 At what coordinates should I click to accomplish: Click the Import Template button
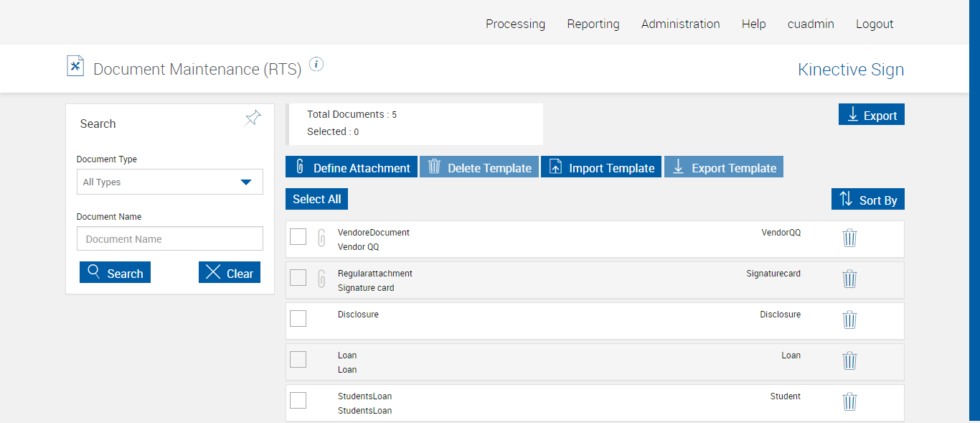coord(601,167)
